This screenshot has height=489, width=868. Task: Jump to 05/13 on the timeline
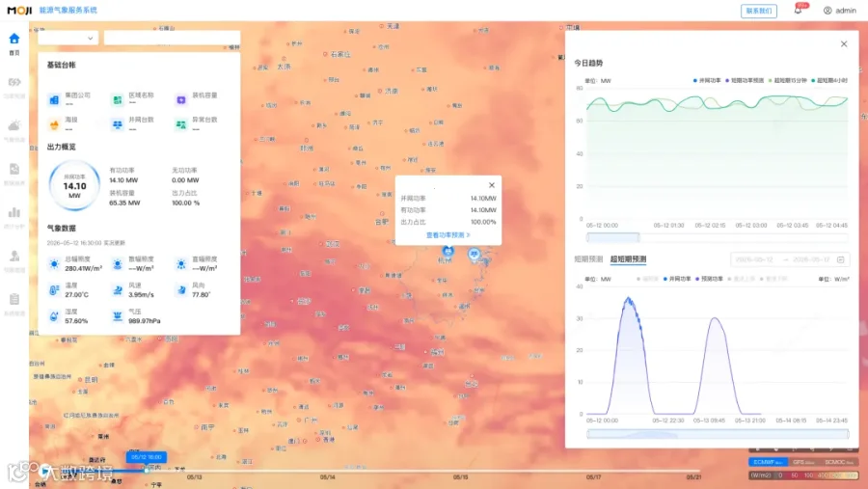click(194, 476)
